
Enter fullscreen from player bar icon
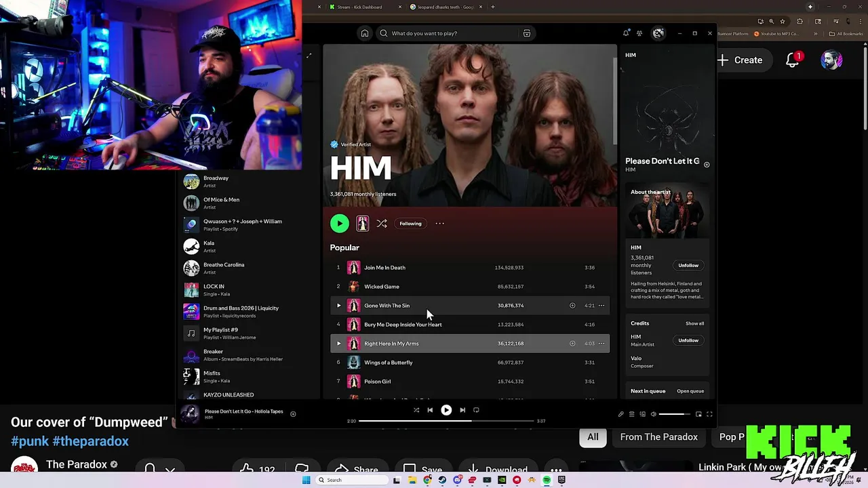pyautogui.click(x=709, y=414)
